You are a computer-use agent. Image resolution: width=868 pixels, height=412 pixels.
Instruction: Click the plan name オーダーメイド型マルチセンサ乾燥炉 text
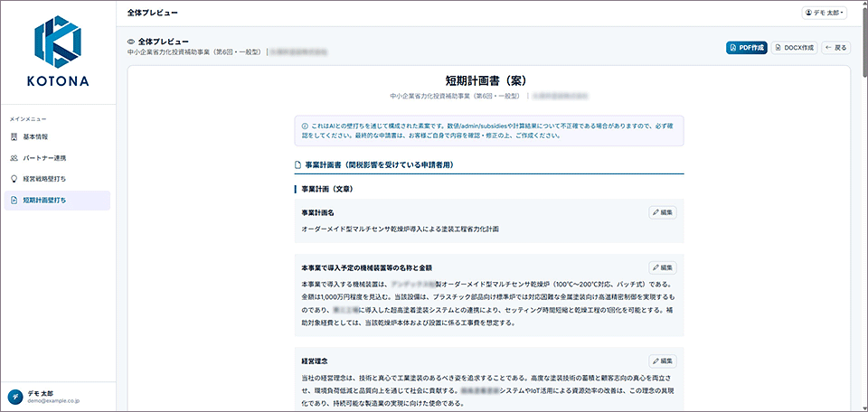click(x=400, y=229)
